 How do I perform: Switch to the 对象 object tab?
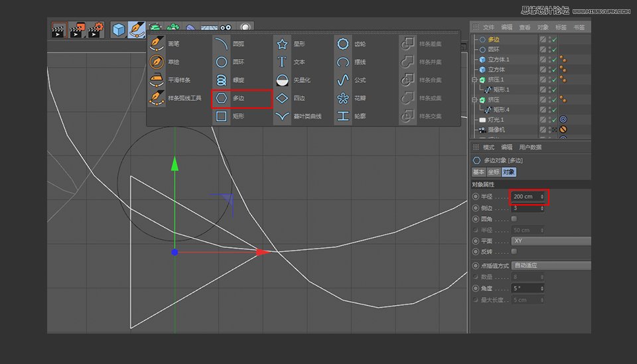tap(509, 172)
